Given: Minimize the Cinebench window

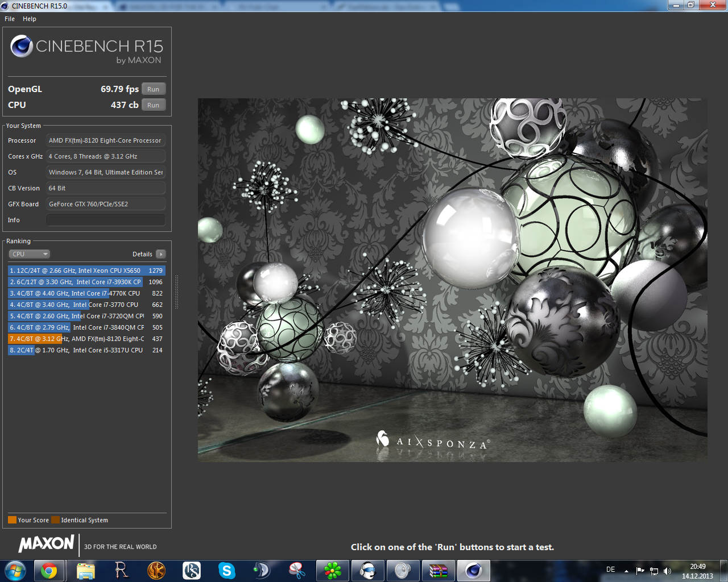Looking at the screenshot, I should click(x=676, y=5).
